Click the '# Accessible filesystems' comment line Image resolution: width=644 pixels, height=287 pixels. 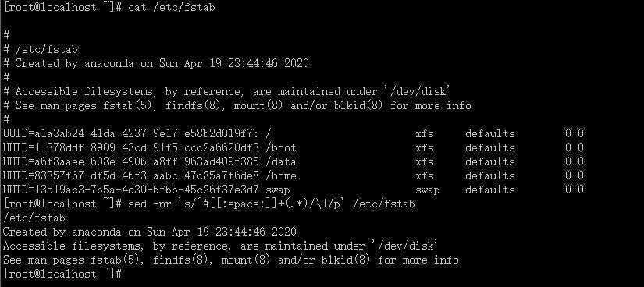225,91
